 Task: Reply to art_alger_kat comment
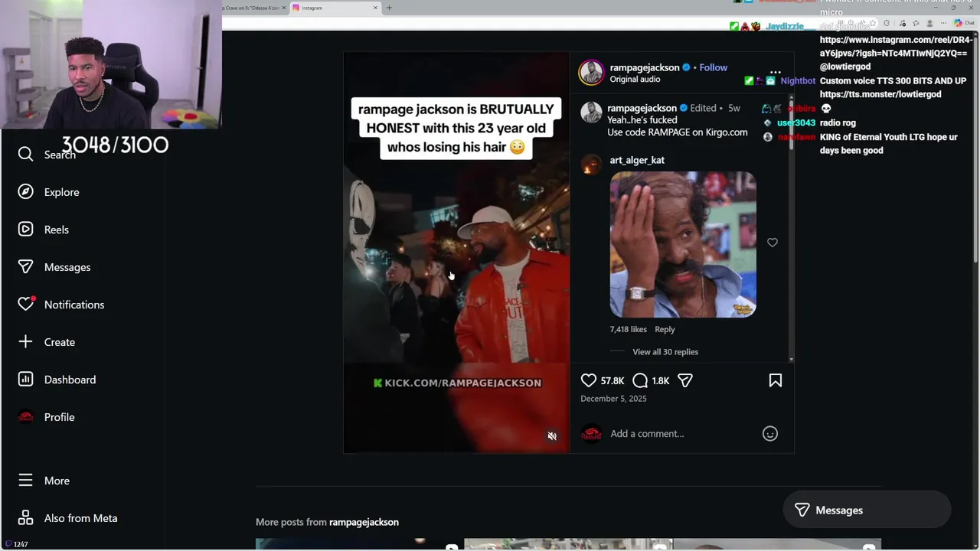[x=665, y=329]
